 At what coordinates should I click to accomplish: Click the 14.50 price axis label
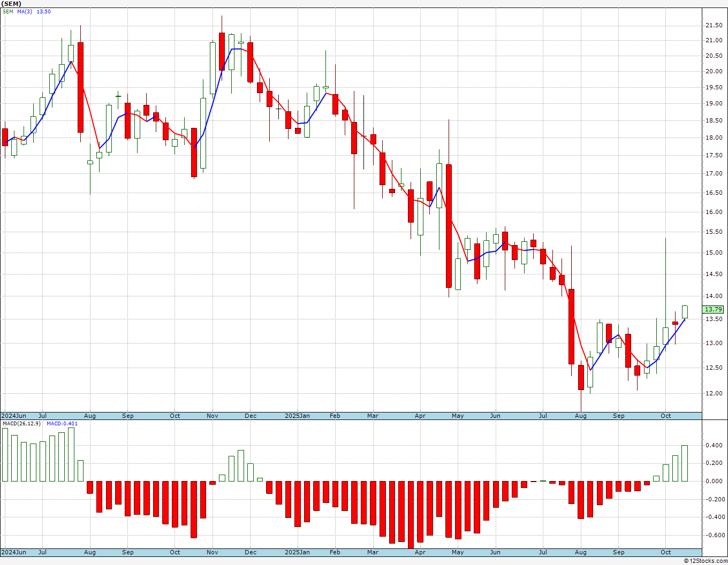[713, 274]
